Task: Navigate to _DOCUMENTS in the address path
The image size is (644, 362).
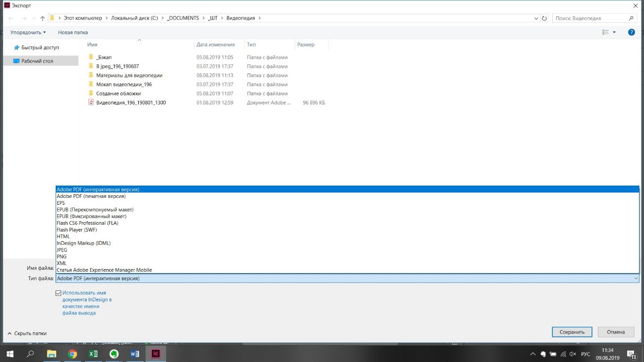Action: (x=183, y=18)
